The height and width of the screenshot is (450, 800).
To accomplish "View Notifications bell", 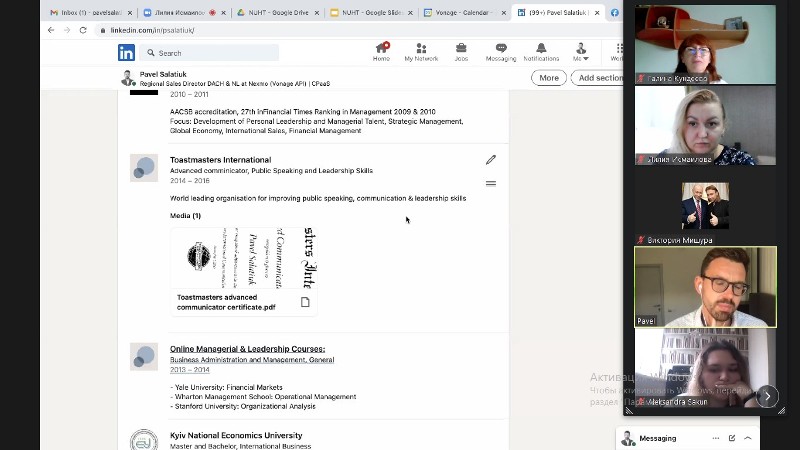I will pyautogui.click(x=541, y=52).
